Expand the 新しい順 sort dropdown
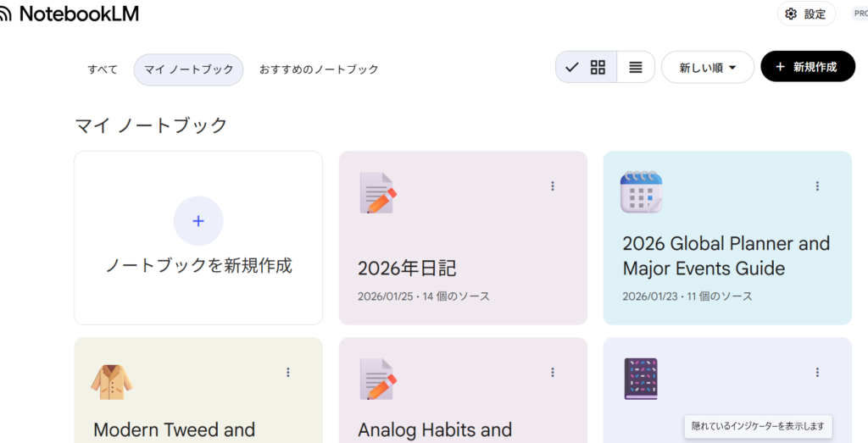The width and height of the screenshot is (868, 443). coord(707,67)
